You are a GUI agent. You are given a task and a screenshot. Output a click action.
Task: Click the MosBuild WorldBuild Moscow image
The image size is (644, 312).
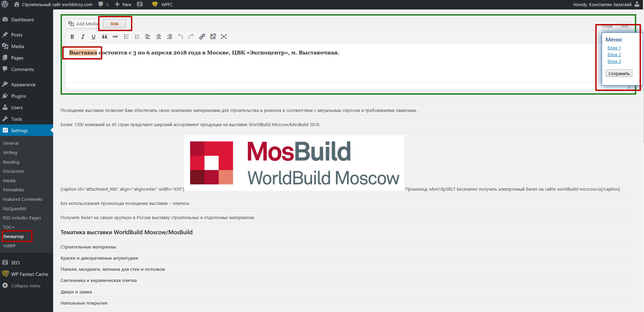[x=294, y=163]
